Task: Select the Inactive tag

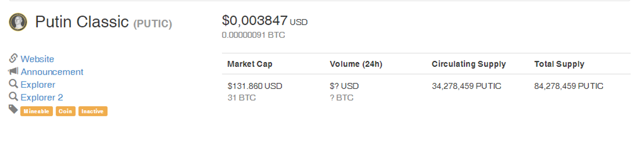Action: click(93, 111)
